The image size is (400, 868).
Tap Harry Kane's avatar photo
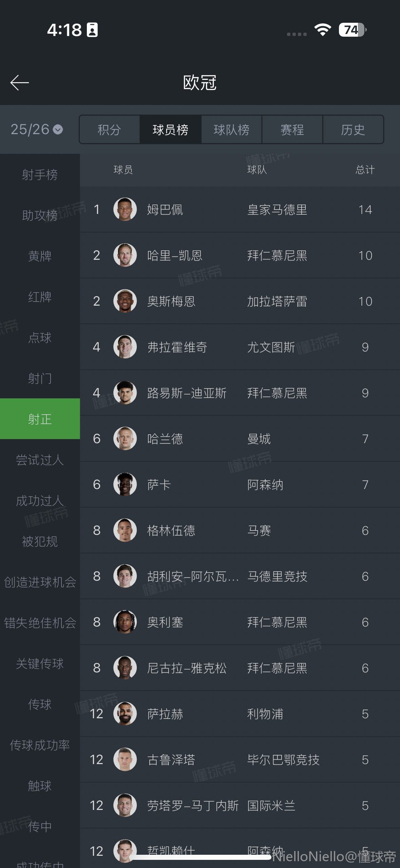pyautogui.click(x=125, y=255)
